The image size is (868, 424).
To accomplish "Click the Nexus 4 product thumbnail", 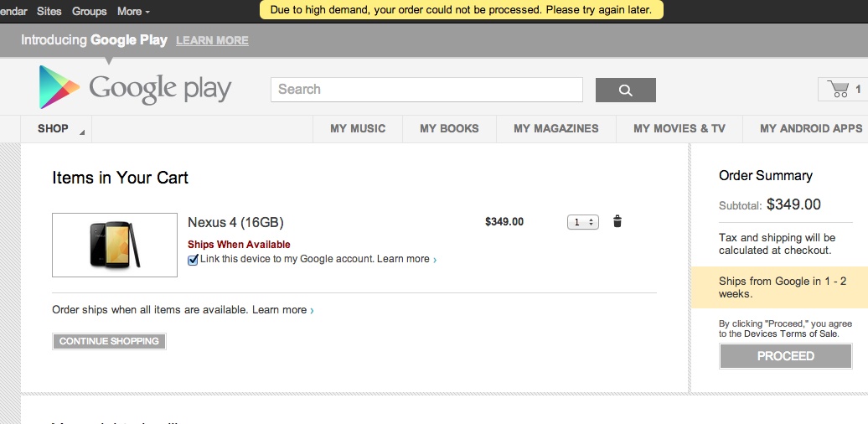I will click(x=115, y=245).
